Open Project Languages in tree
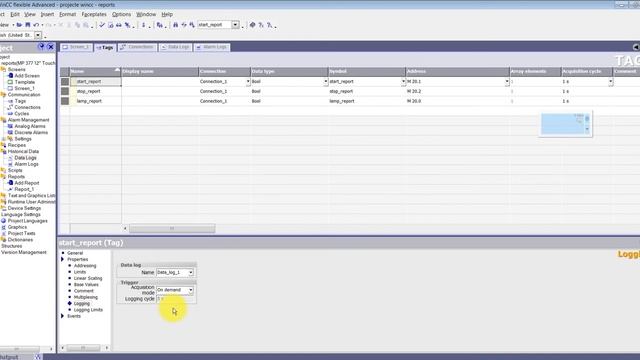 (27, 221)
